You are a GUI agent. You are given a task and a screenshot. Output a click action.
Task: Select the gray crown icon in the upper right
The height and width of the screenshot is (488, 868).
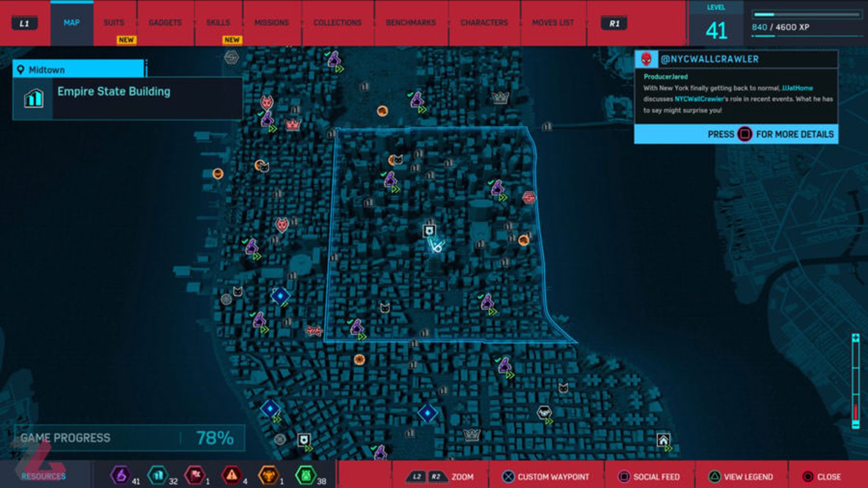(500, 97)
